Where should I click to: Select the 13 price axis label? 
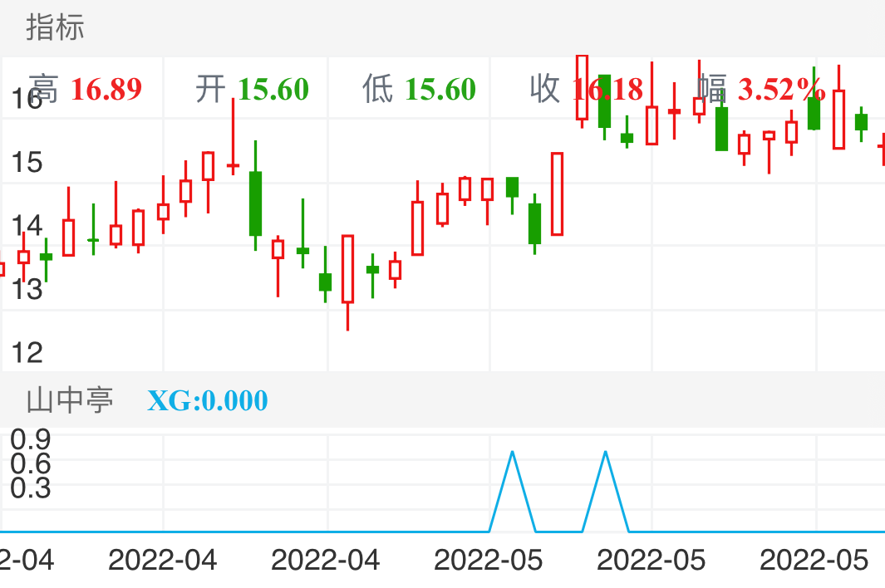[27, 289]
